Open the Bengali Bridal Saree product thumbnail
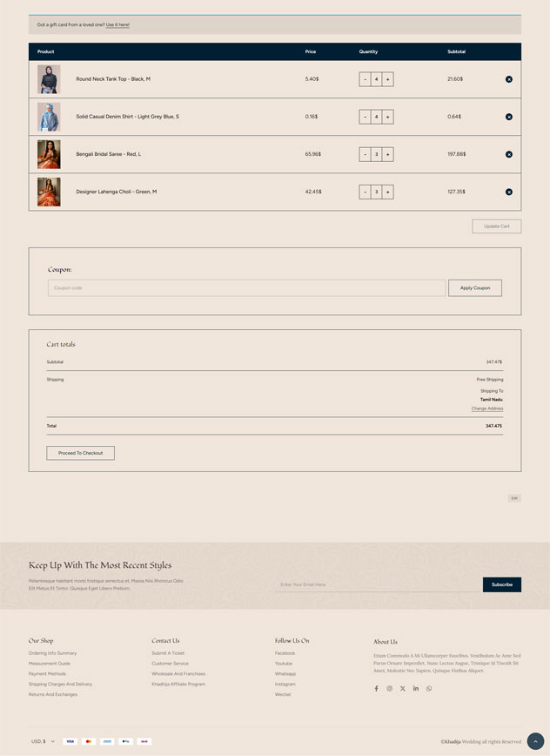 pyautogui.click(x=49, y=154)
